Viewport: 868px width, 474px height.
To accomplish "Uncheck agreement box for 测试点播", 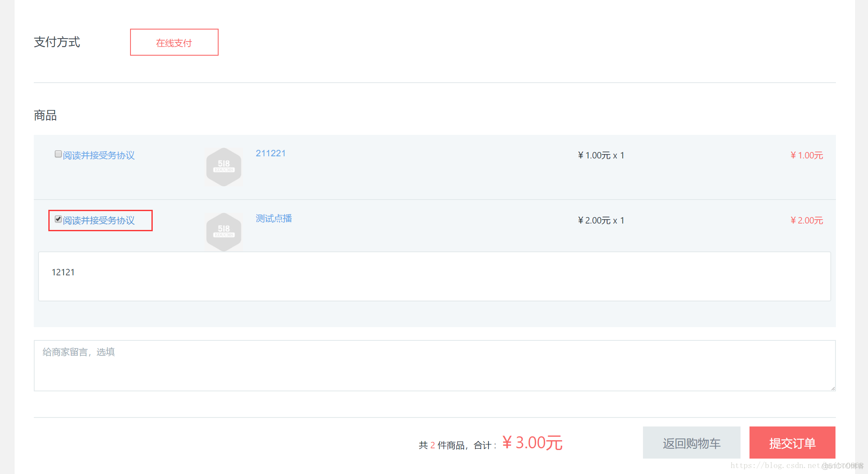I will point(58,219).
